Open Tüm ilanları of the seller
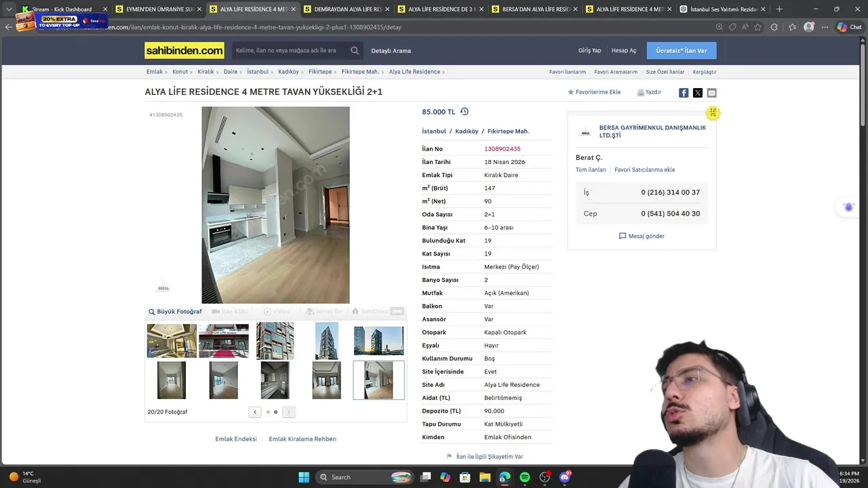Screen dimensions: 868x488 [x=591, y=170]
